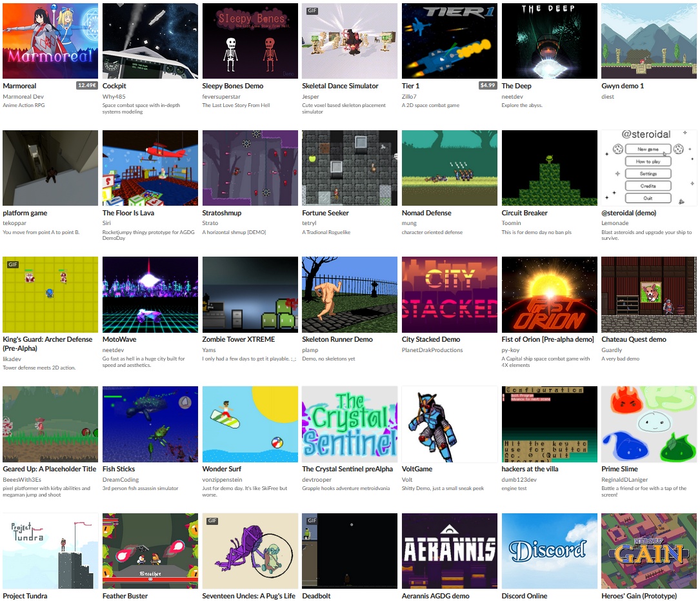This screenshot has width=700, height=601.
Task: Click the Nomad Defense title link
Action: 426,213
